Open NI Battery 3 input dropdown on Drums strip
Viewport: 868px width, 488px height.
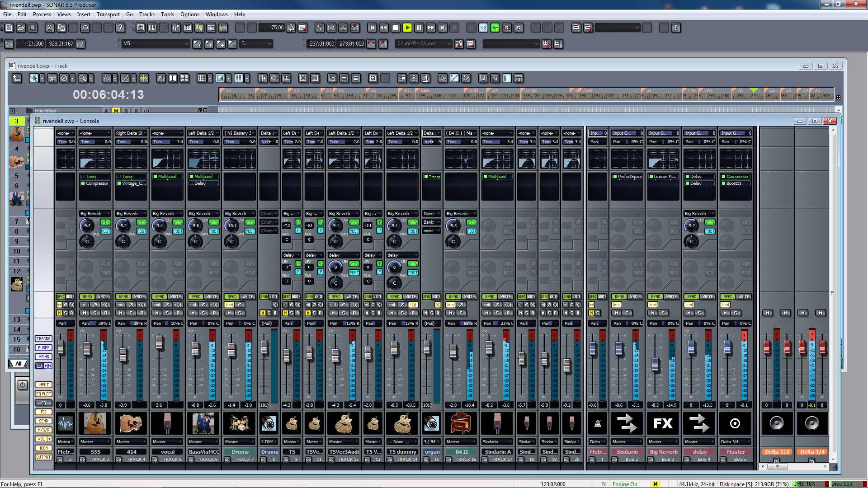(240, 133)
